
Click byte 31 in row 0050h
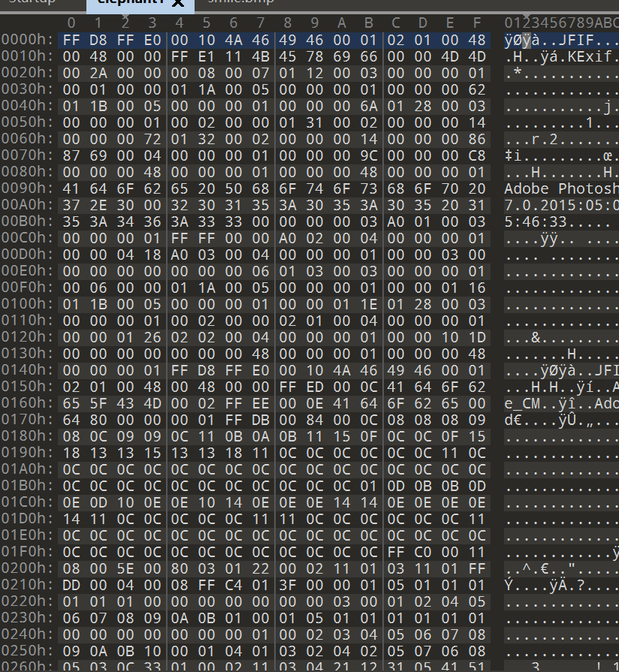314,122
